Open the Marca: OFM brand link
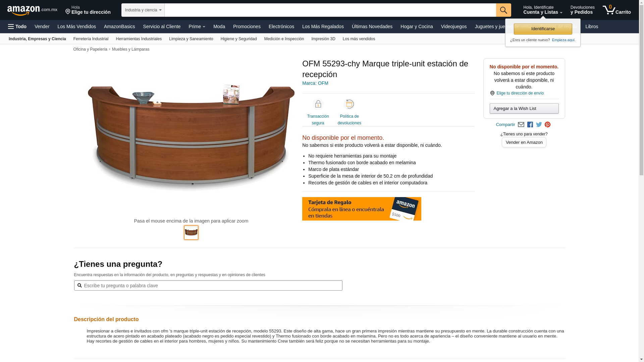The width and height of the screenshot is (644, 362). 315,83
